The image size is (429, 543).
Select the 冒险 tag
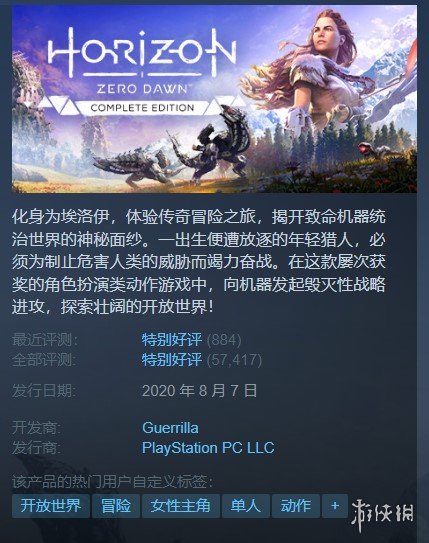coord(116,506)
